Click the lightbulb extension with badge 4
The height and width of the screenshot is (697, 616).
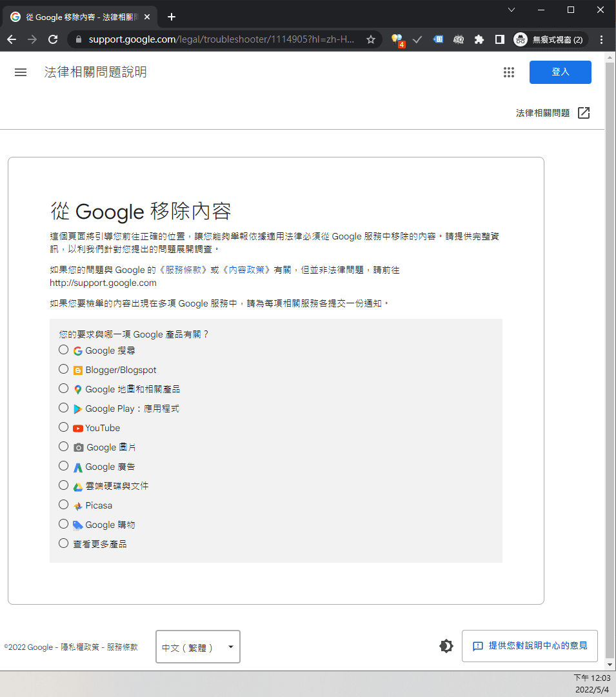[x=397, y=39]
